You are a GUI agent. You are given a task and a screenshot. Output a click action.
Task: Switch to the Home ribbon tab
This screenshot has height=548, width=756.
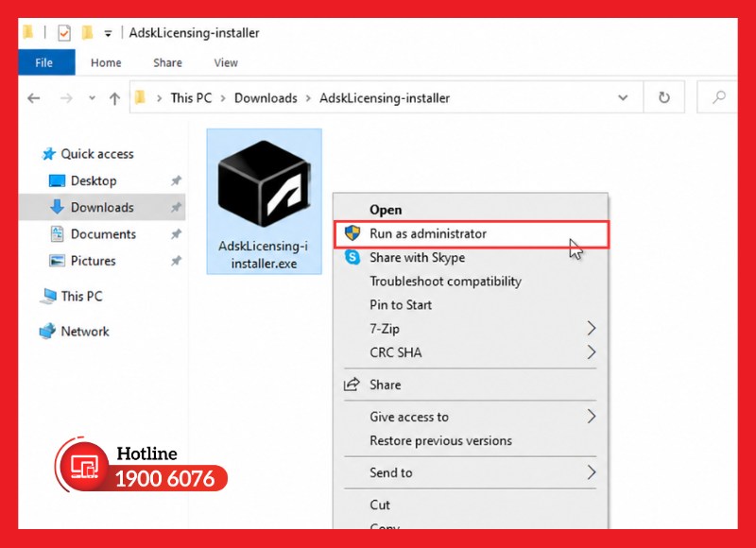point(106,62)
